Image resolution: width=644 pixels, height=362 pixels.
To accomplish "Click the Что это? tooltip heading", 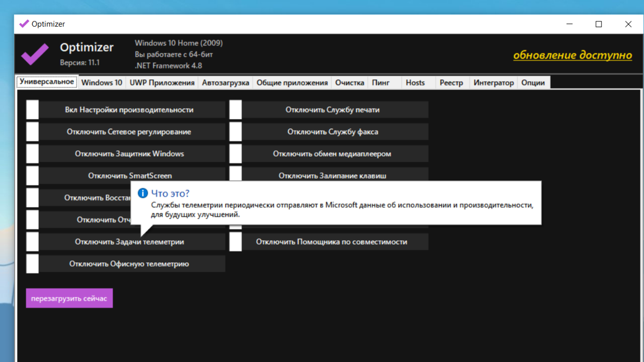I will tap(170, 194).
